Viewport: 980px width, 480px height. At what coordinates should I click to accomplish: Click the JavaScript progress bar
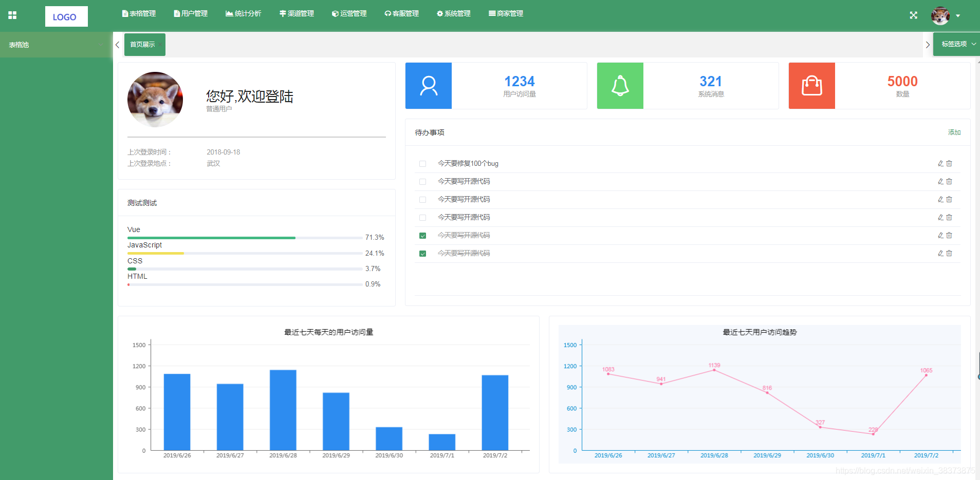click(x=245, y=253)
